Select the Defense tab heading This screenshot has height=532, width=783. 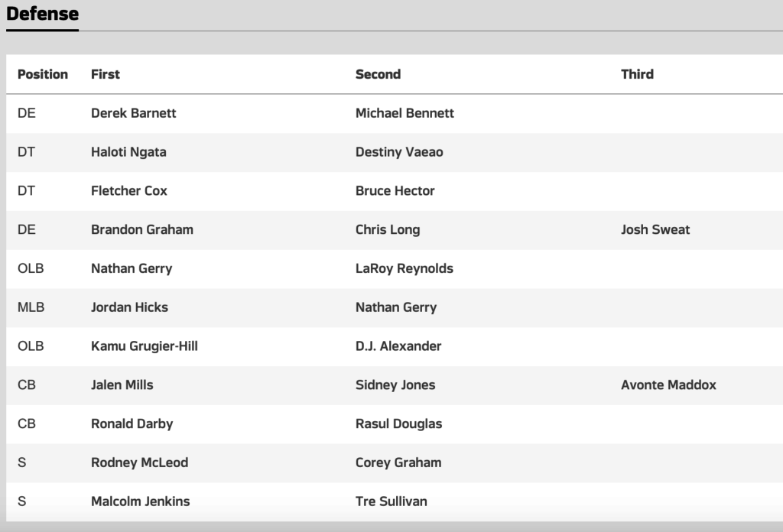point(42,14)
